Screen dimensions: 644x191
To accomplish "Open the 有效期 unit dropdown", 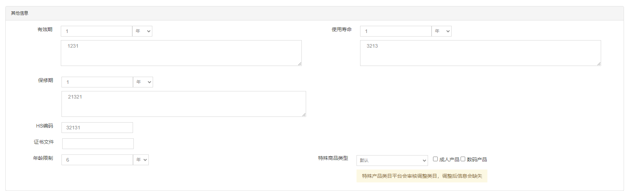I will 142,31.
